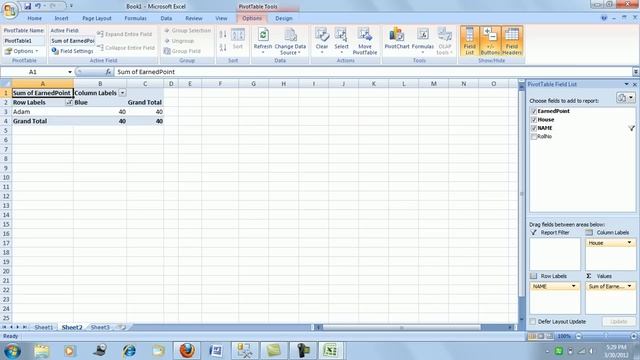Screen dimensions: 640x360
Task: Switch to the Design tab
Action: click(284, 18)
